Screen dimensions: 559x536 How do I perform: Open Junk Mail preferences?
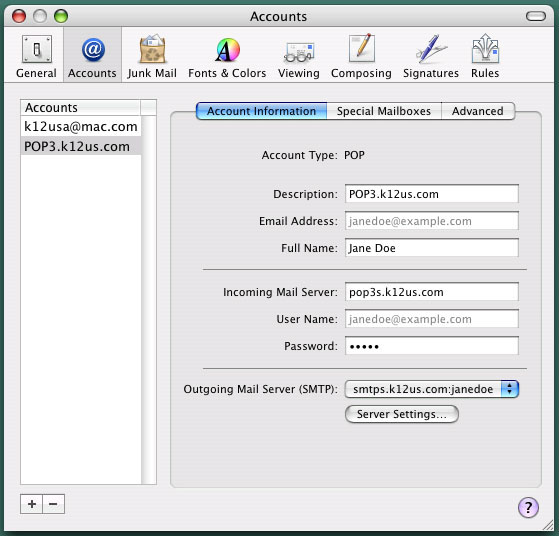coord(152,56)
